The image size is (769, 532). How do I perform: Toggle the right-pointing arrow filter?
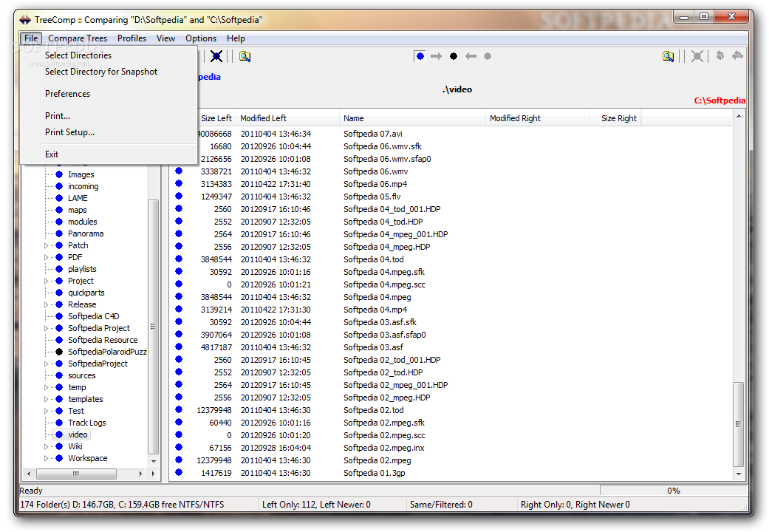tap(436, 56)
